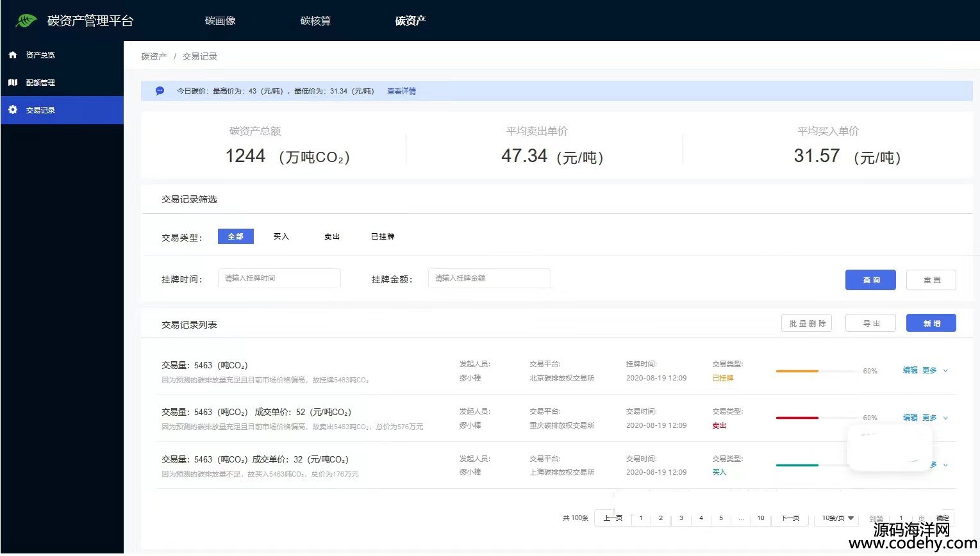980x556 pixels.
Task: Click the 新增 button to add a record
Action: 931,323
